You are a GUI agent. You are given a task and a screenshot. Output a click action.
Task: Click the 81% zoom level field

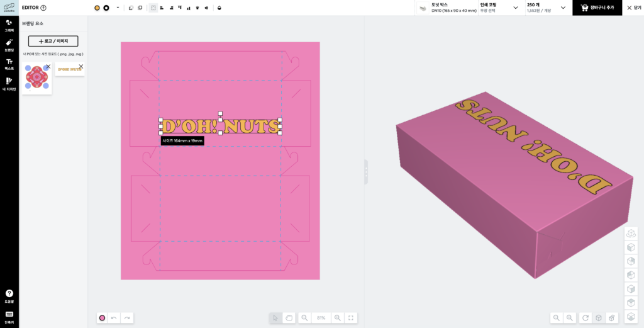321,318
